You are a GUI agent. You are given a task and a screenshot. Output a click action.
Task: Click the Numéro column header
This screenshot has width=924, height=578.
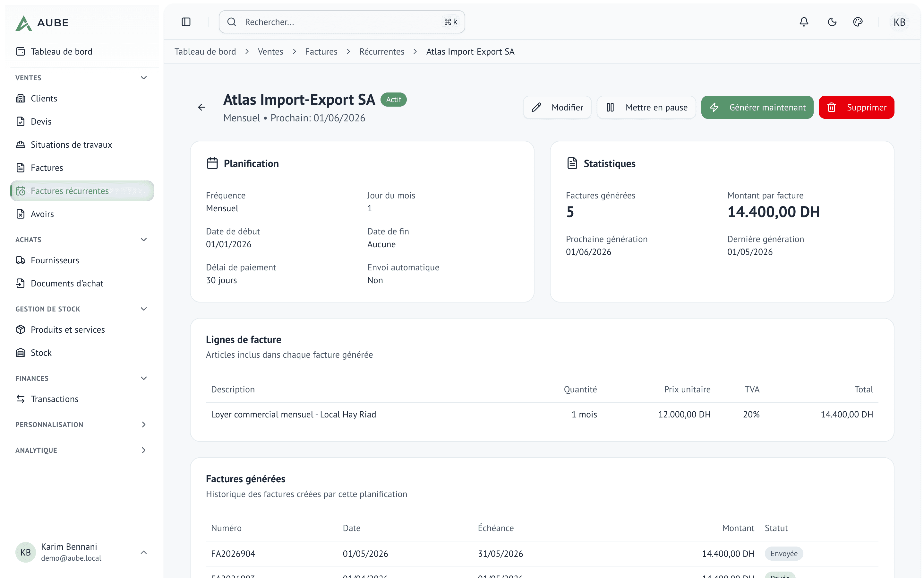pos(226,528)
